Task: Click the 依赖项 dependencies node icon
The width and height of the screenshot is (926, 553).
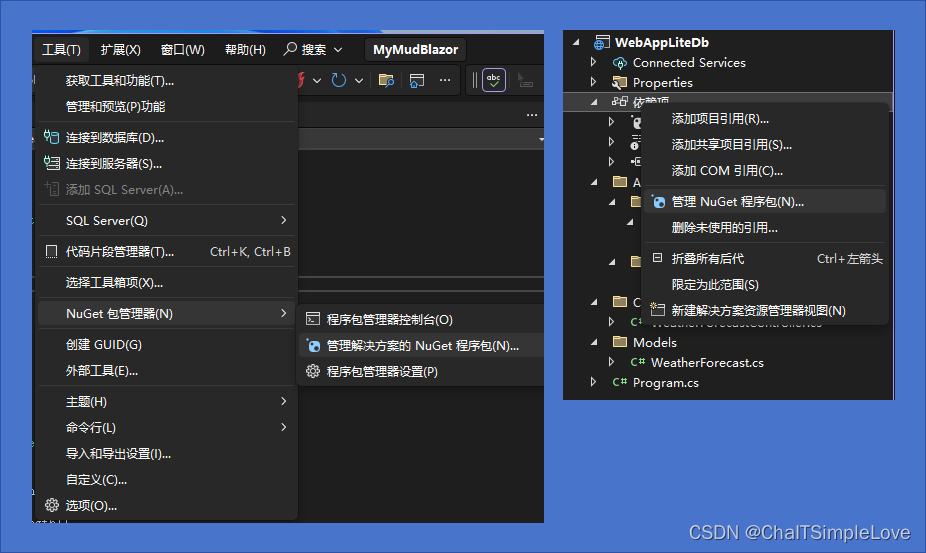Action: 619,101
